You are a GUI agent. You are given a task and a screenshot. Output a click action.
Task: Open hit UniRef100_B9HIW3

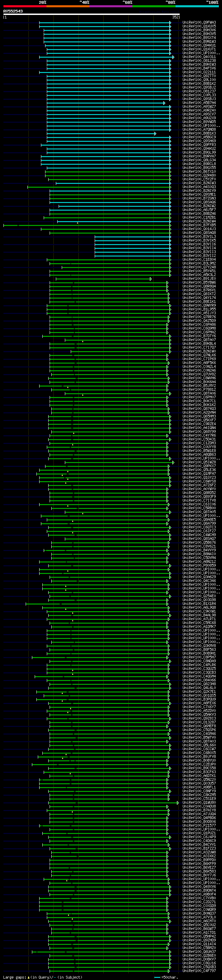[199, 65]
